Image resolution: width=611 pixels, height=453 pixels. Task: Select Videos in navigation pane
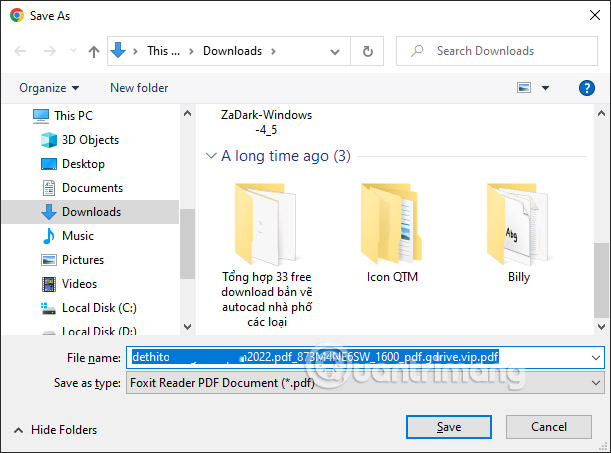click(x=79, y=284)
